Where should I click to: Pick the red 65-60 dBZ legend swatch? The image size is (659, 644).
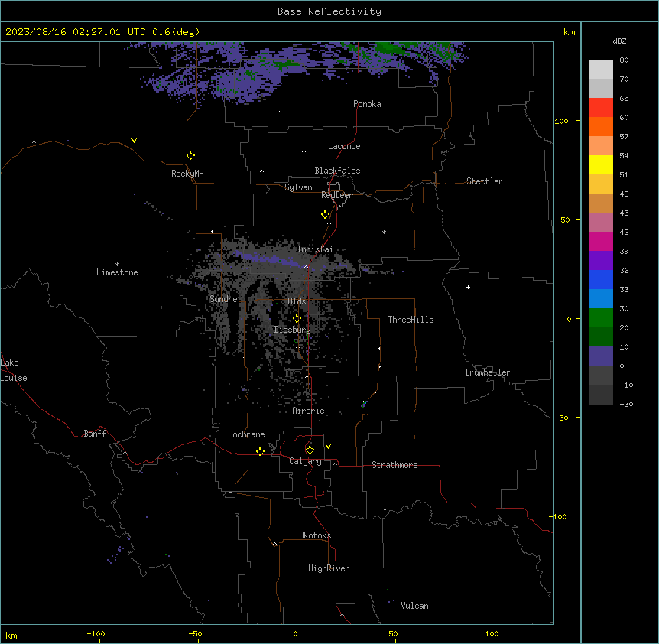(601, 107)
